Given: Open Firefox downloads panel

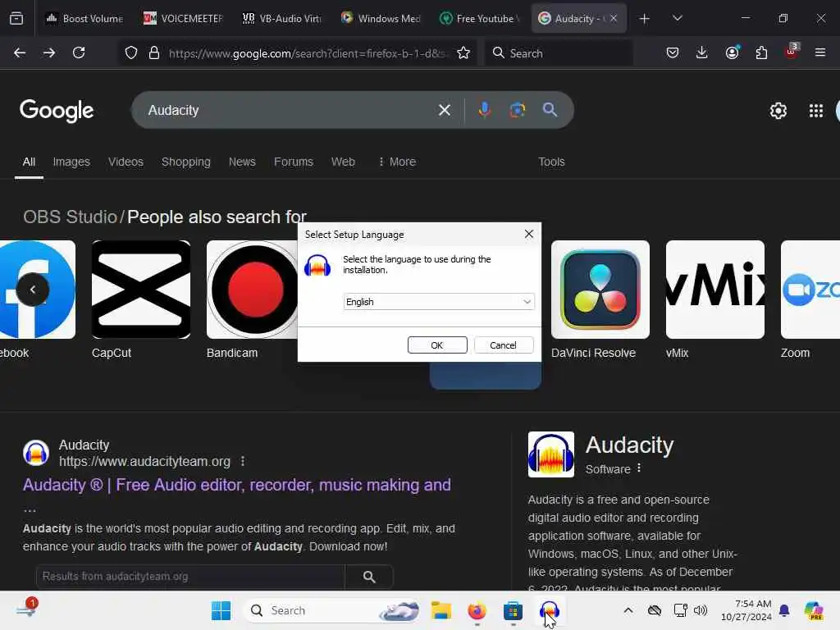Looking at the screenshot, I should (x=702, y=52).
